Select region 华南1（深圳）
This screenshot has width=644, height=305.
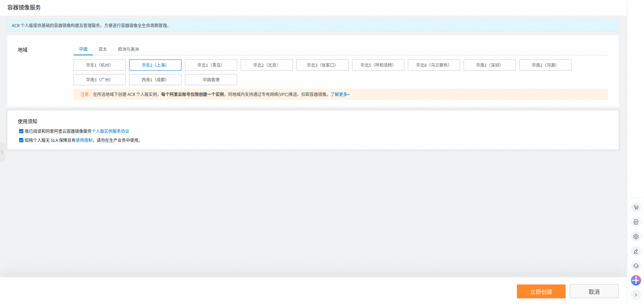click(x=490, y=65)
